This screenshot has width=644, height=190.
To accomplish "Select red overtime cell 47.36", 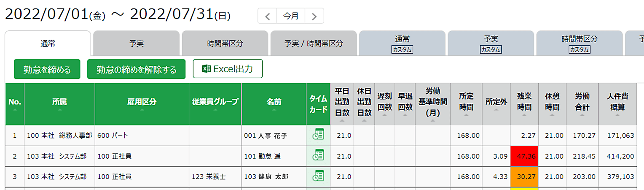I will click(524, 156).
